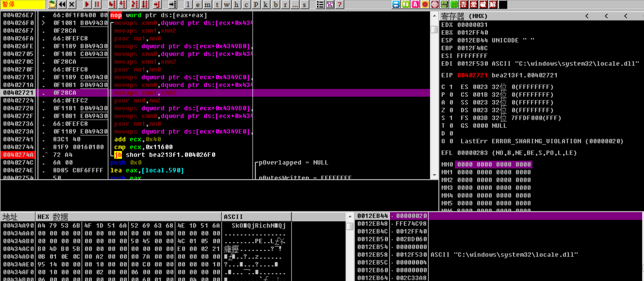
Task: Step into the next instruction
Action: tap(112, 5)
